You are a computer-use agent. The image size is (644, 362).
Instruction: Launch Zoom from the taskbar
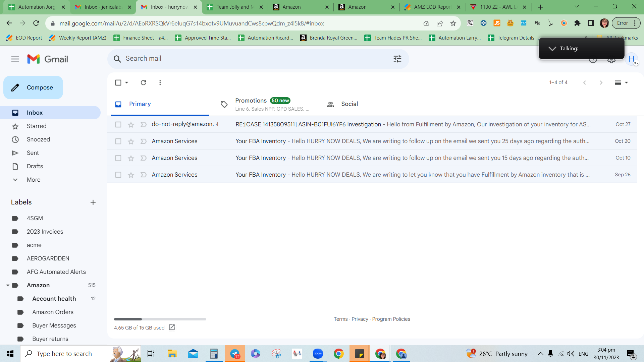[x=318, y=354]
